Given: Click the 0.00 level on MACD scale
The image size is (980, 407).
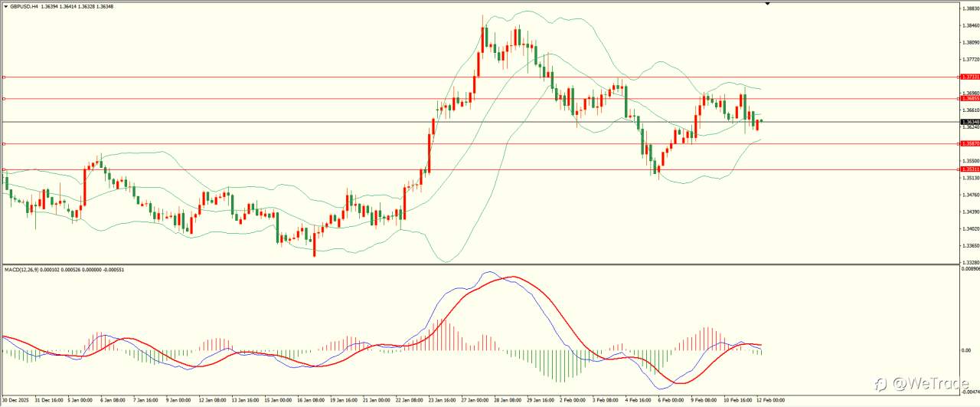Looking at the screenshot, I should coord(968,350).
